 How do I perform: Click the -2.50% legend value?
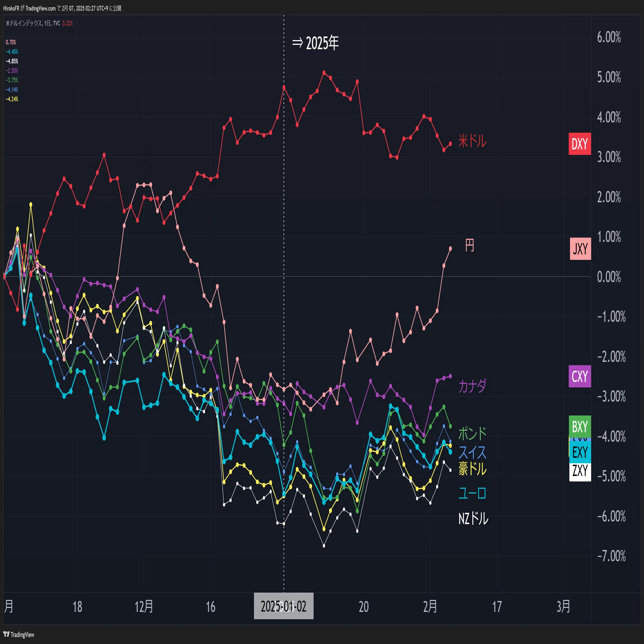12,71
